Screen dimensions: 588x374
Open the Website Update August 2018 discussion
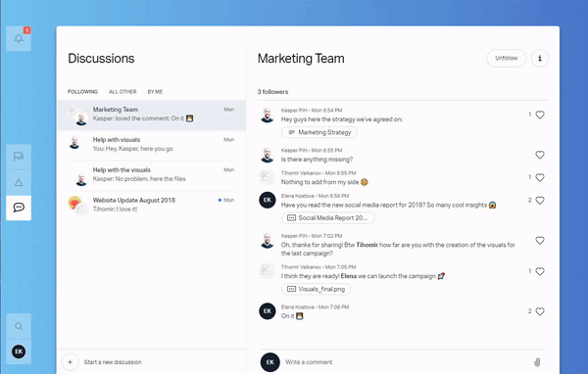pyautogui.click(x=152, y=205)
